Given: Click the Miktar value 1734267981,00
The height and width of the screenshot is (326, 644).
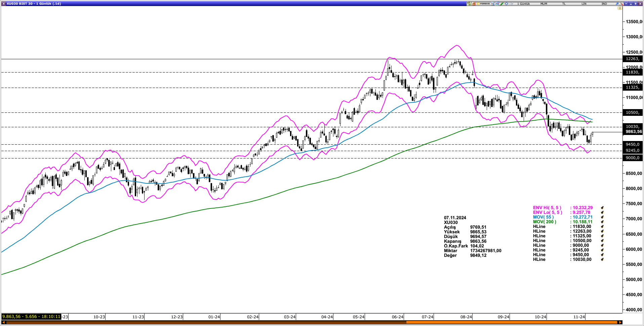Looking at the screenshot, I should pyautogui.click(x=486, y=251).
